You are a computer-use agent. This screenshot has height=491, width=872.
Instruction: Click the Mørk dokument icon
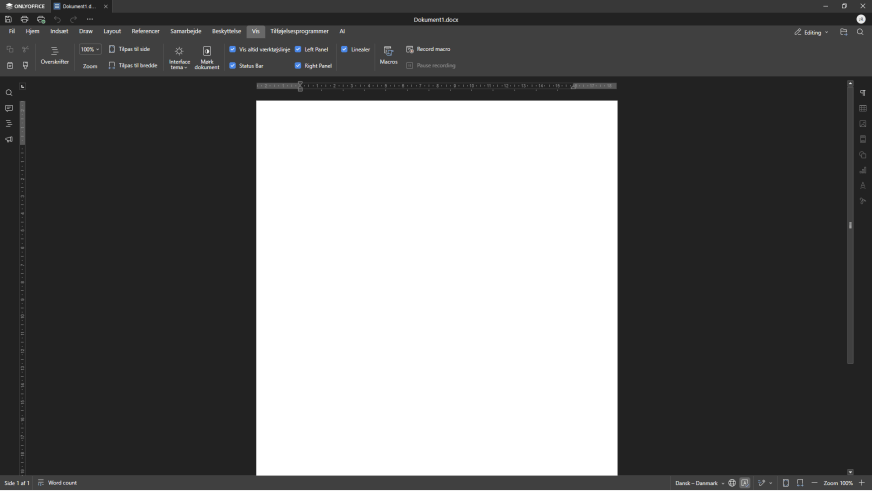[207, 55]
